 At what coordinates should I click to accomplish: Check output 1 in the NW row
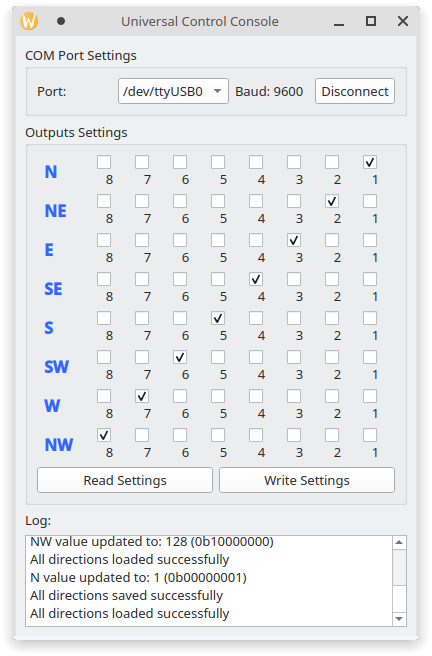point(370,435)
